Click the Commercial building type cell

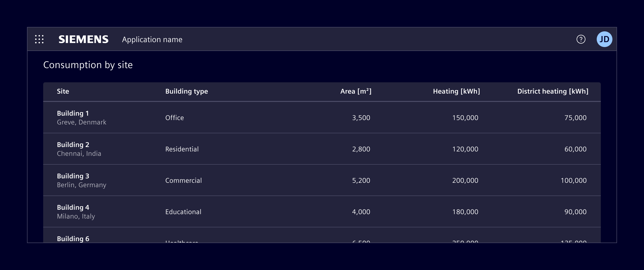[184, 180]
